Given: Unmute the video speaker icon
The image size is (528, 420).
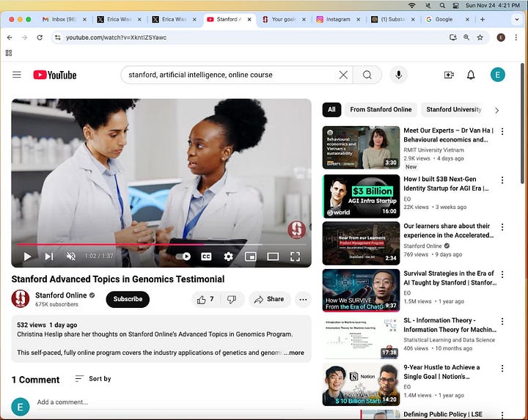Looking at the screenshot, I should [71, 257].
